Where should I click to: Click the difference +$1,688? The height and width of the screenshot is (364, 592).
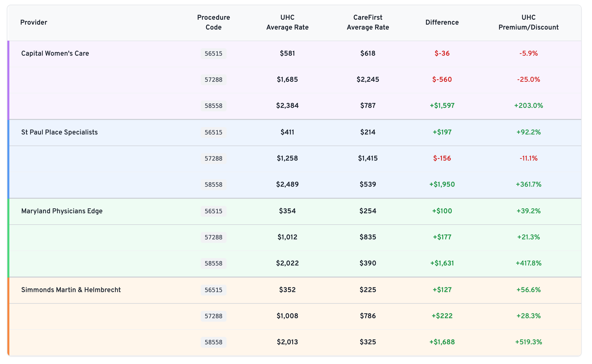442,342
